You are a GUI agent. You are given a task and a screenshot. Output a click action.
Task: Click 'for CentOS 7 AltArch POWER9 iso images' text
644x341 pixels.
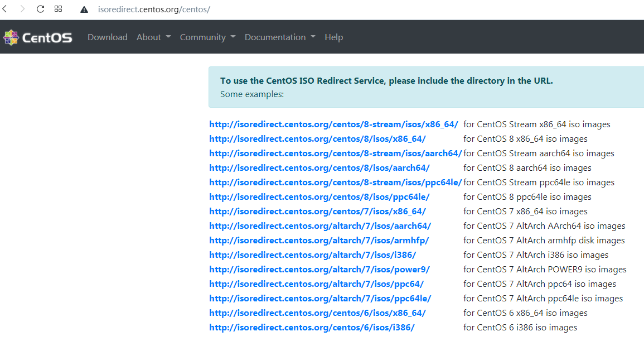545,270
